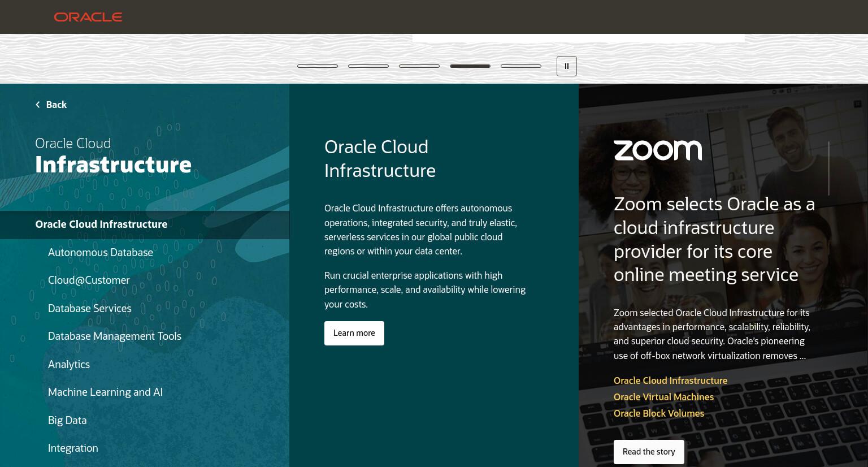Click the Zoom logo

click(x=658, y=150)
